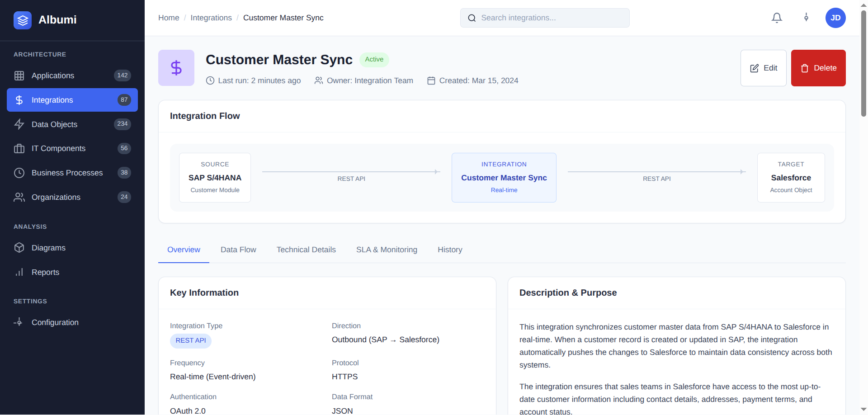Open the notifications bell
Viewport: 868px width, 415px height.
coord(777,18)
